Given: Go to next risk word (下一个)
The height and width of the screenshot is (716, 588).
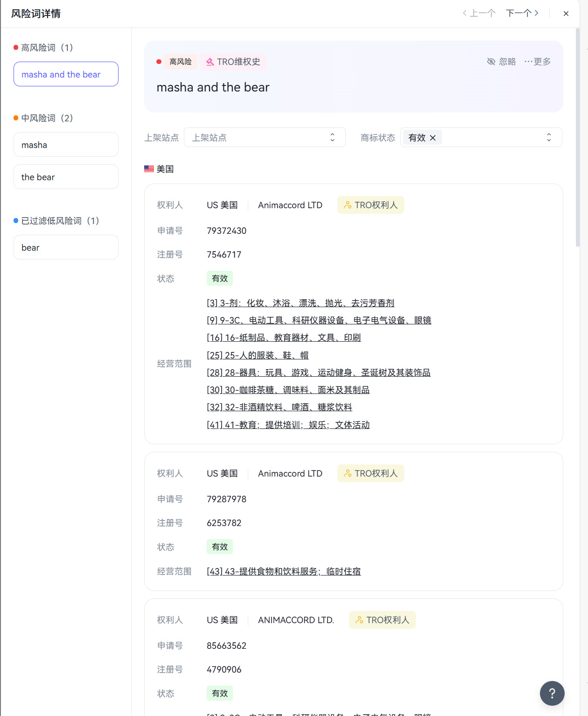Looking at the screenshot, I should 522,13.
